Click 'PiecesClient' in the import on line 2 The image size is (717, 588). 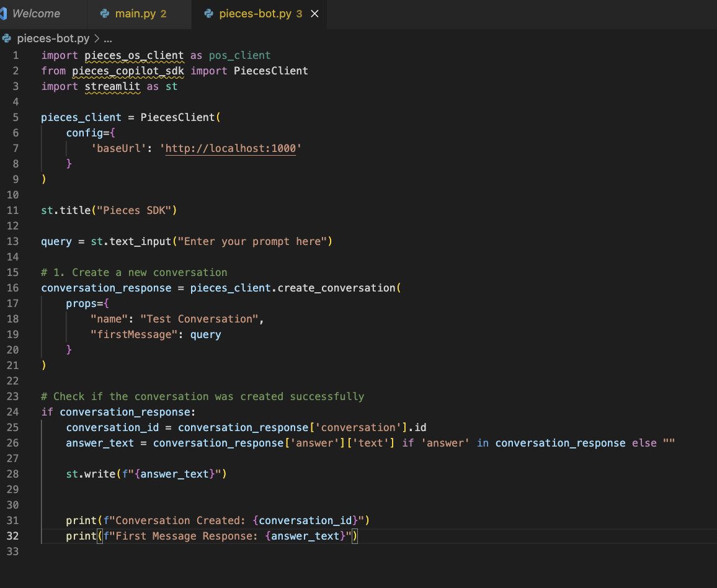click(x=270, y=71)
